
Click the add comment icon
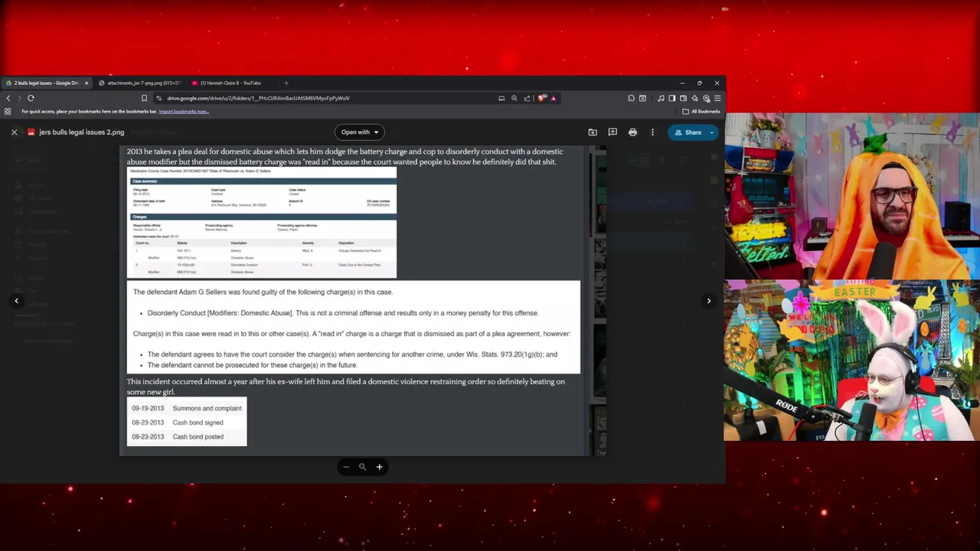tap(612, 132)
